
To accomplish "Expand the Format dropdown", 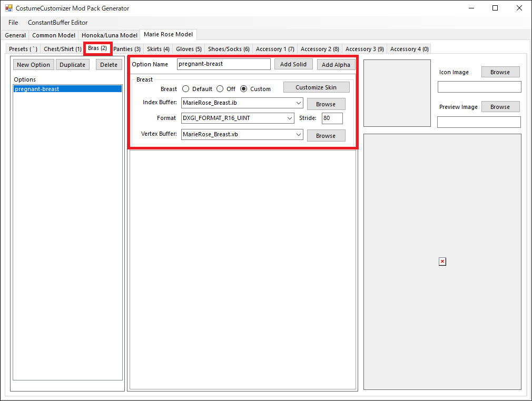I will (x=289, y=118).
